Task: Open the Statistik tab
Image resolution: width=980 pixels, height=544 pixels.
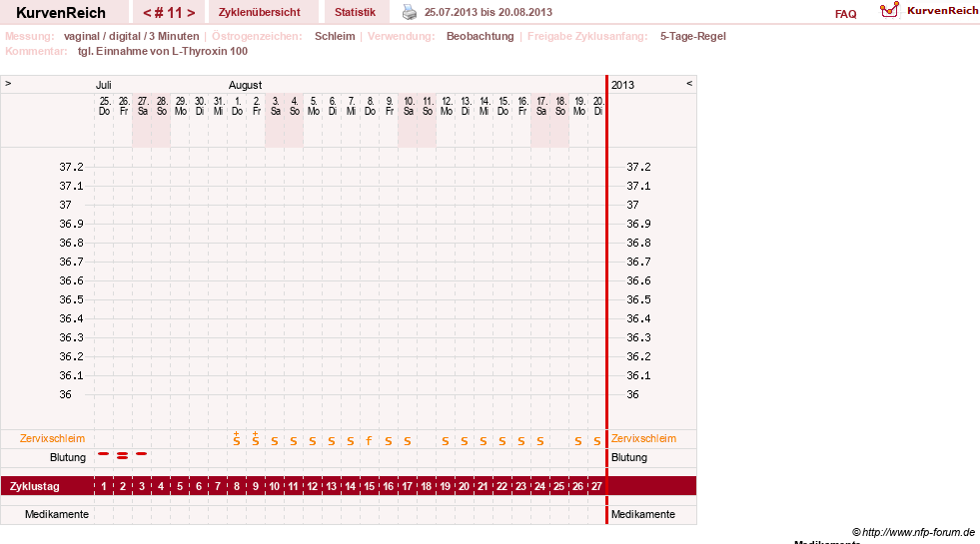Action: click(355, 12)
